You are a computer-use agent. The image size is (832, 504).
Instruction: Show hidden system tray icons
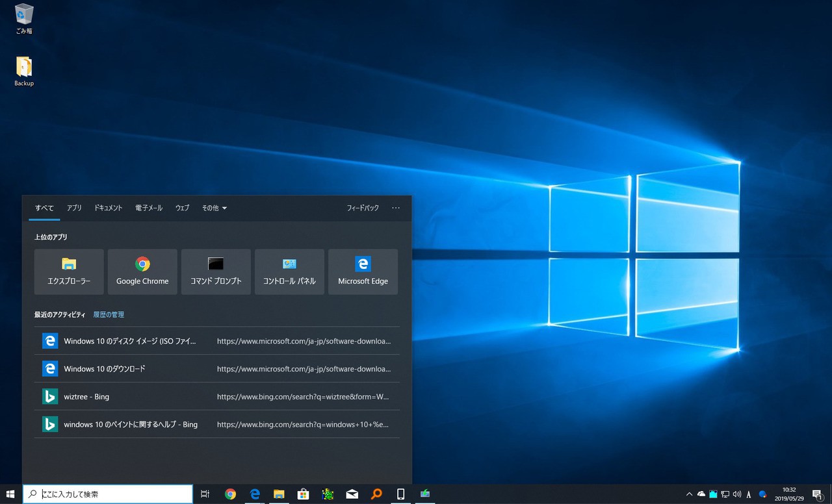point(690,494)
